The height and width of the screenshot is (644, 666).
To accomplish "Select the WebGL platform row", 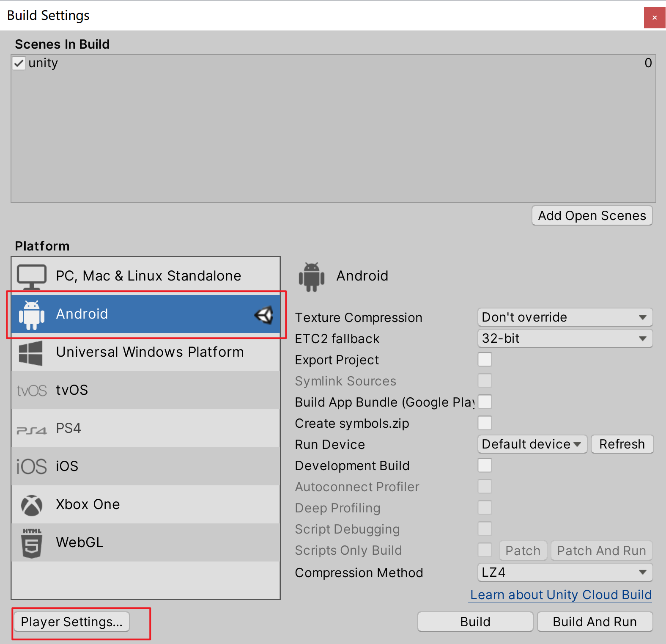I will [x=146, y=542].
